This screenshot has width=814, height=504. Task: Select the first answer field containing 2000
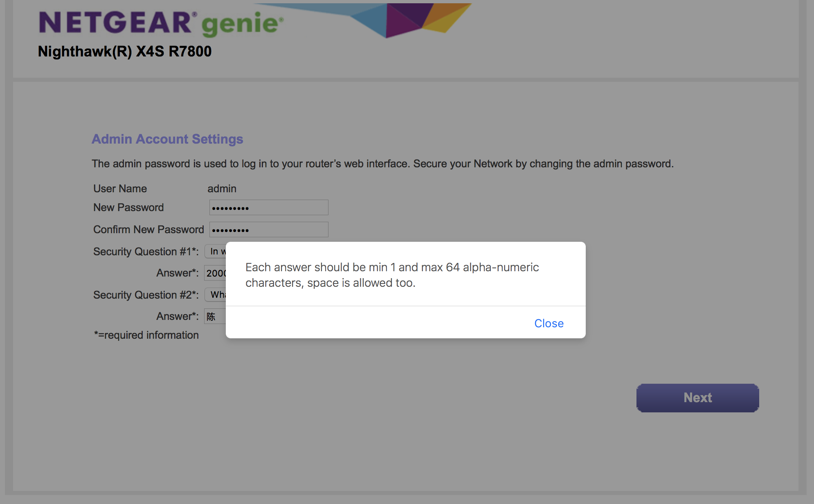(x=215, y=273)
